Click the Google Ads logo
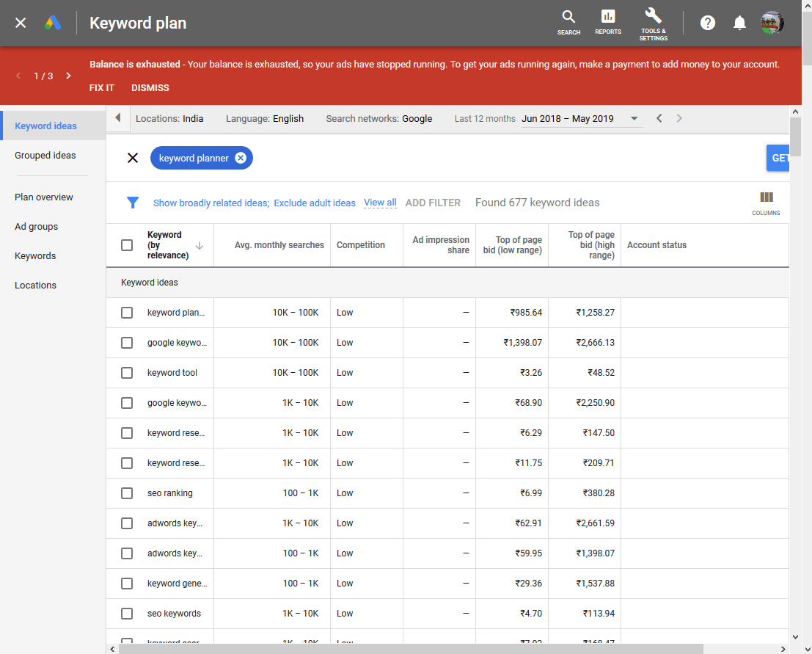Viewport: 812px width, 654px height. pos(53,23)
